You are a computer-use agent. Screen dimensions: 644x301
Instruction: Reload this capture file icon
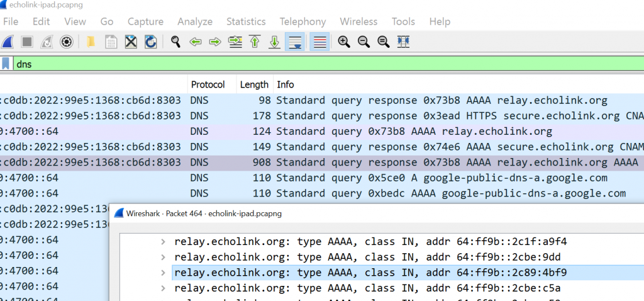pos(150,42)
